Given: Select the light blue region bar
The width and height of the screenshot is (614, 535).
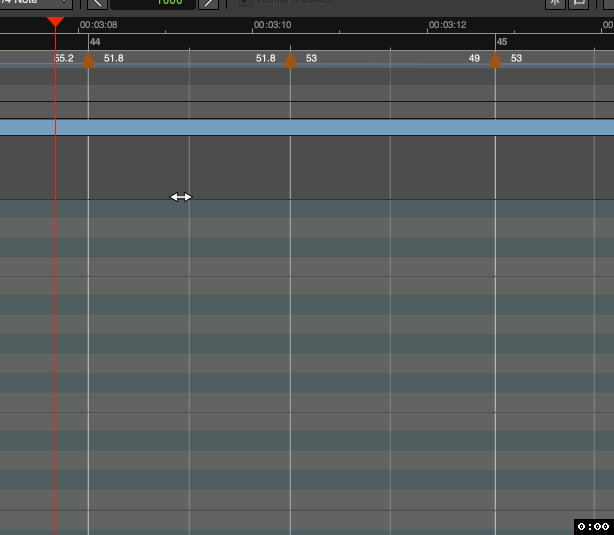Looking at the screenshot, I should [307, 128].
